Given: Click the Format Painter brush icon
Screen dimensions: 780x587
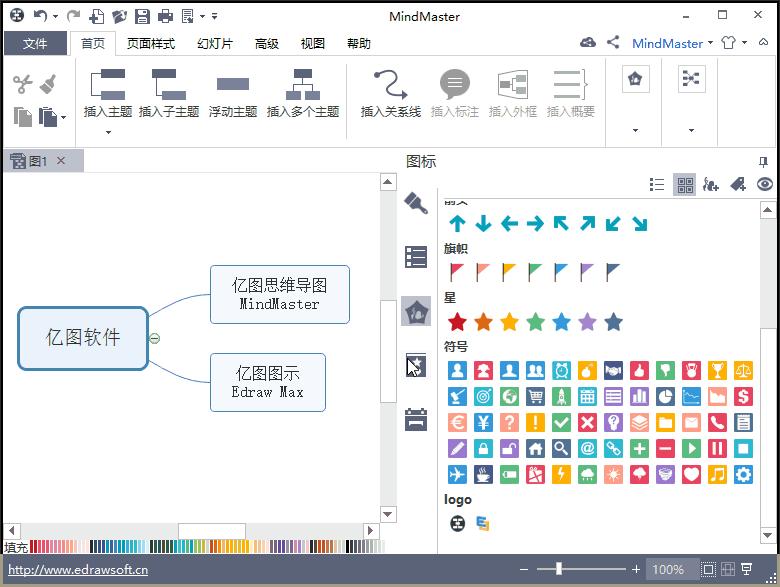Looking at the screenshot, I should (x=48, y=84).
